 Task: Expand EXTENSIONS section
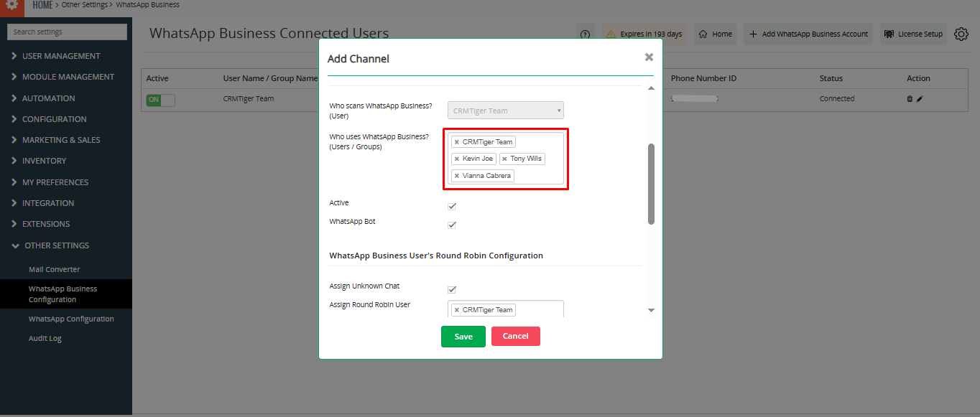[40, 224]
